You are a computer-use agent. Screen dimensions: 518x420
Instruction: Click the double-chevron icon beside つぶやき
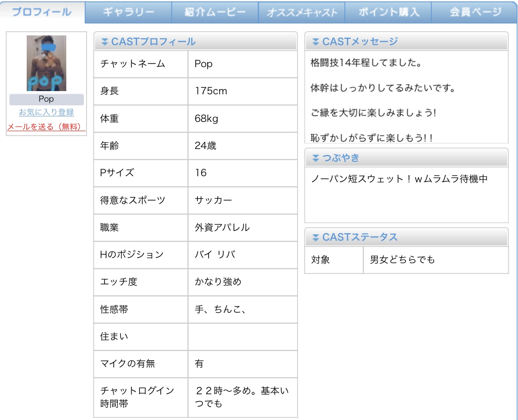pyautogui.click(x=315, y=158)
